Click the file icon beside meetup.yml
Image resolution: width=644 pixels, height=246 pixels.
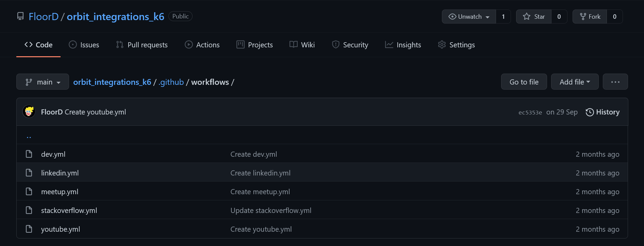pos(29,191)
